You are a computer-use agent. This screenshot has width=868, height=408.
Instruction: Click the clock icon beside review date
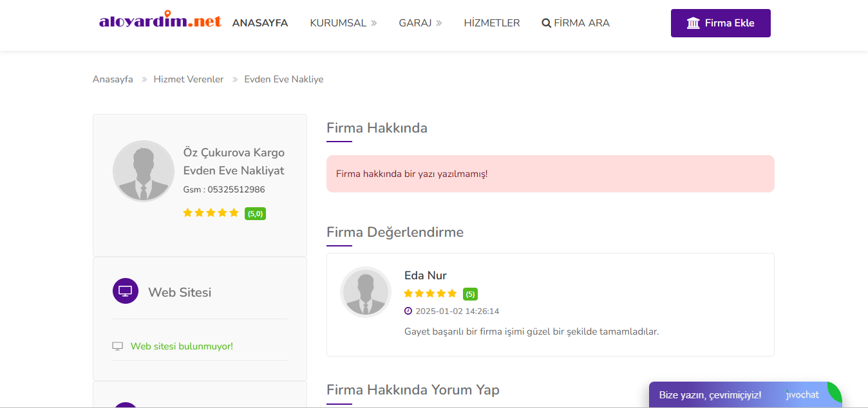[x=408, y=311]
